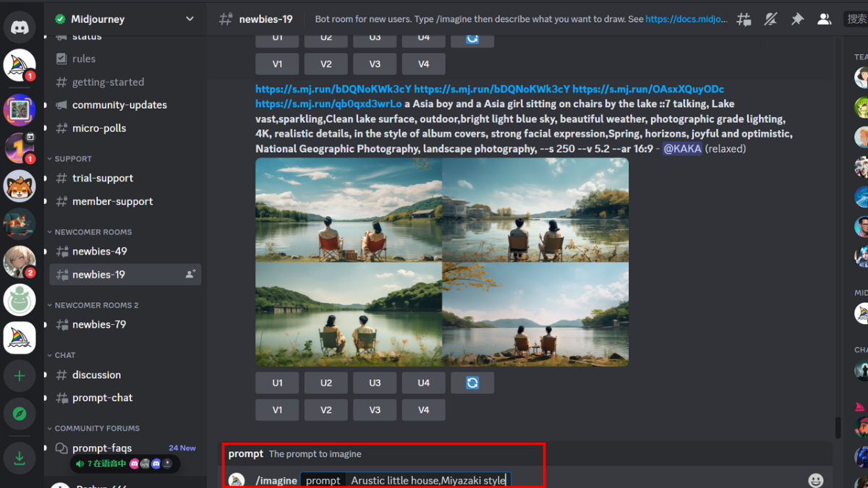Click V3 button below lake images
The image size is (868, 488).
[375, 410]
